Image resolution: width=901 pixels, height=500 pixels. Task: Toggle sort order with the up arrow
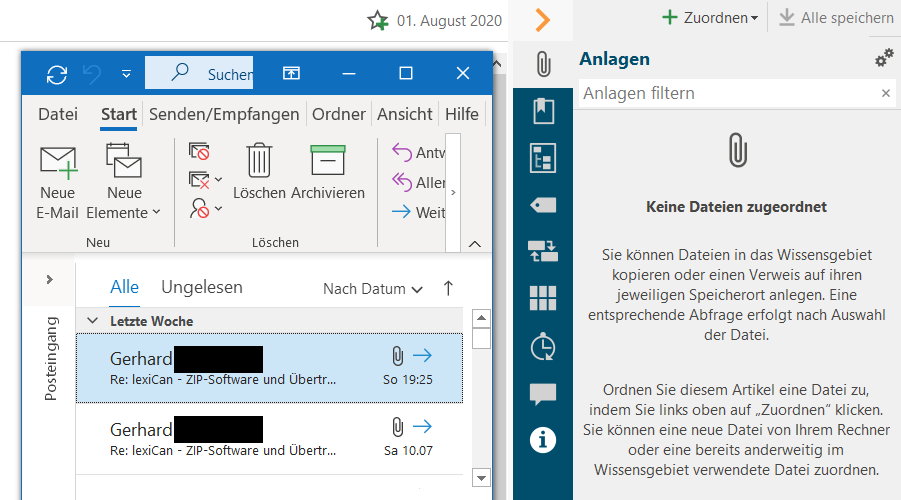coord(448,288)
